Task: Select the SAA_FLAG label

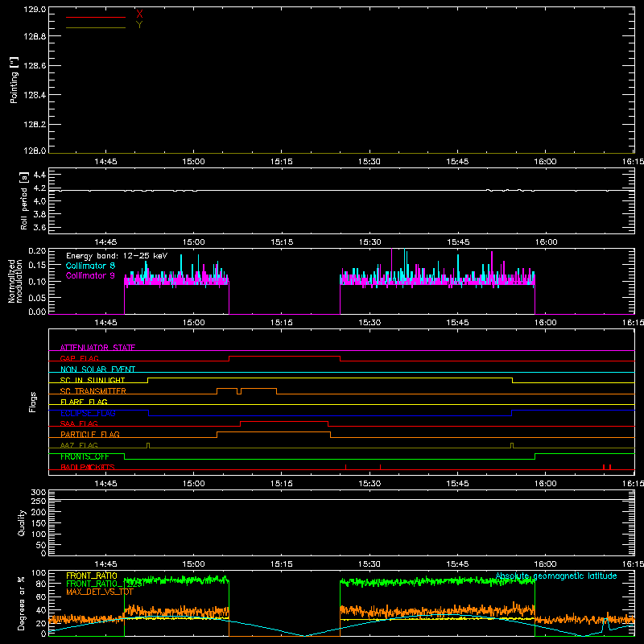Action: click(79, 423)
